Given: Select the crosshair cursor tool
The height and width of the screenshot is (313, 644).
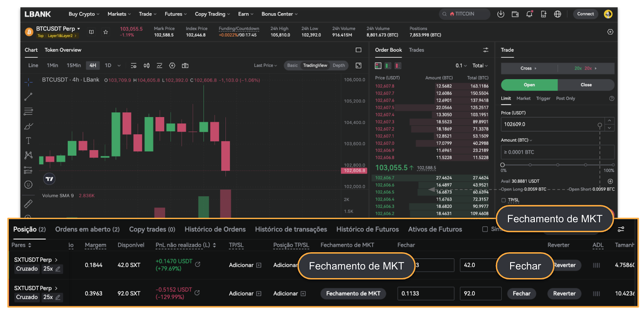Looking at the screenshot, I should pyautogui.click(x=28, y=82).
